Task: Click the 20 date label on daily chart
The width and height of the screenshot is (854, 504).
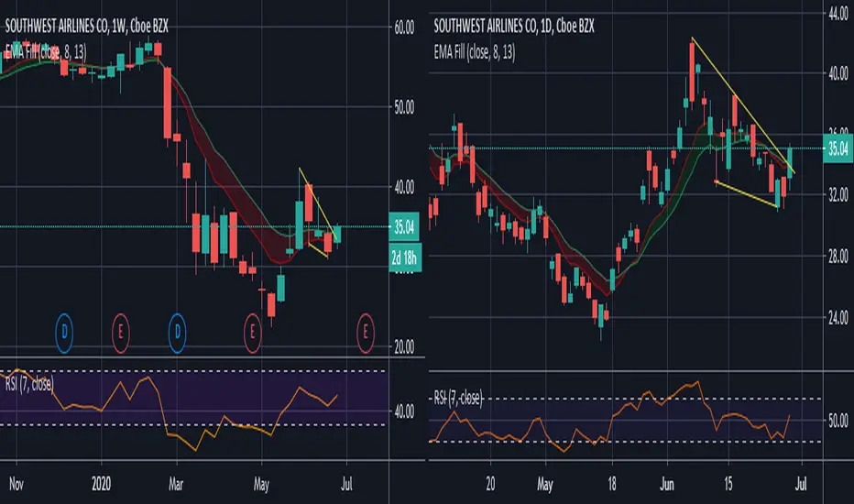Action: coord(491,484)
